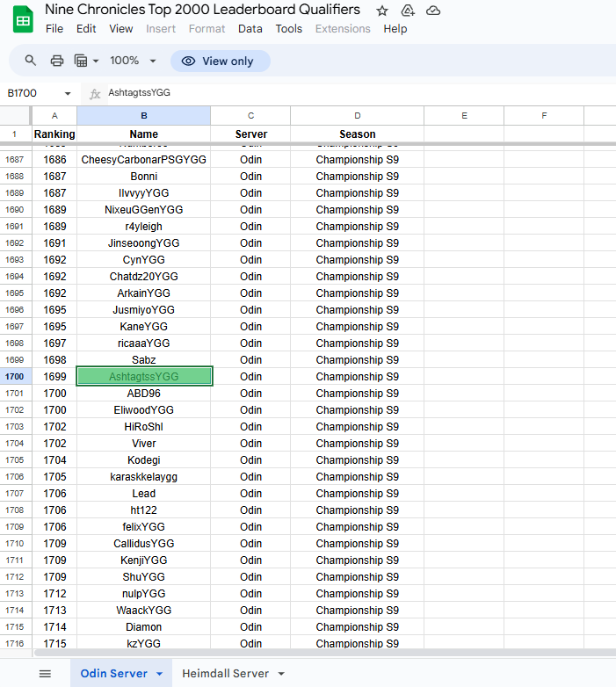Open the 100% zoom dropdown

pos(133,61)
